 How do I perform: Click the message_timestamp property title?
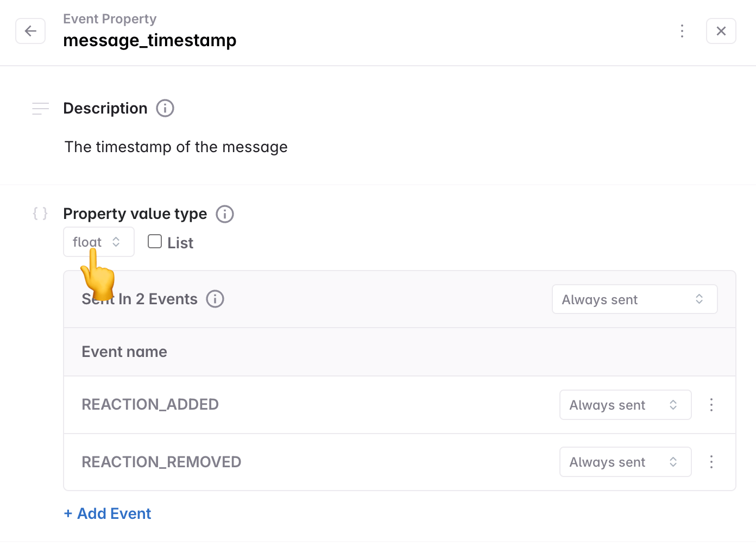click(150, 40)
